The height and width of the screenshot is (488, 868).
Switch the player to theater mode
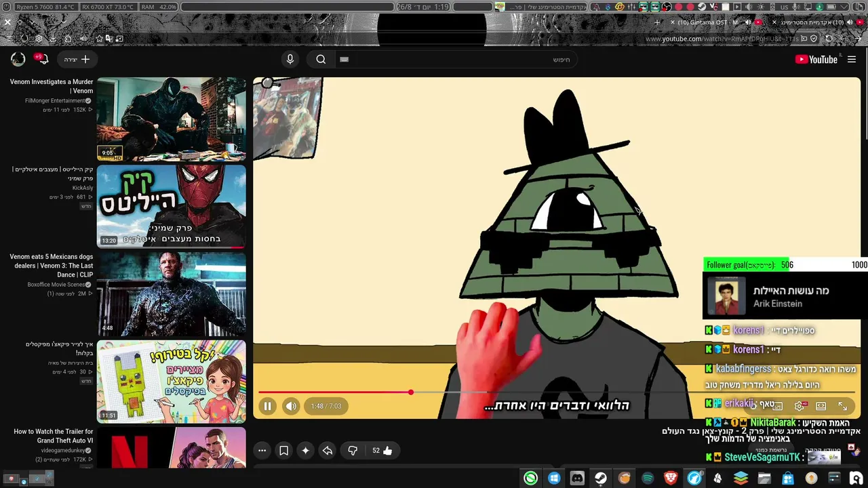pyautogui.click(x=821, y=406)
